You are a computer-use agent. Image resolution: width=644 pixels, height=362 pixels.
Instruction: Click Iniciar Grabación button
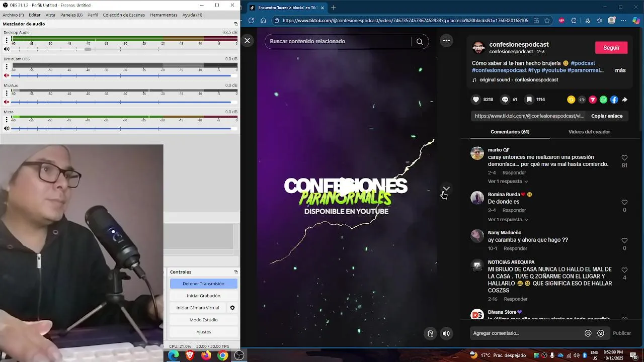tap(203, 296)
